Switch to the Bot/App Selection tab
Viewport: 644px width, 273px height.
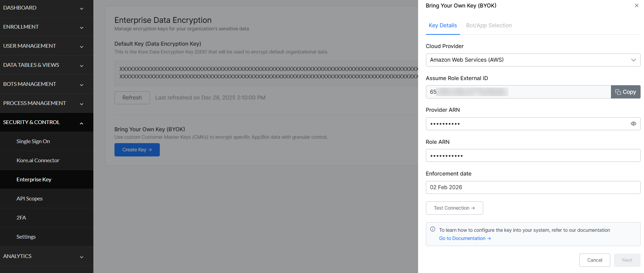489,26
